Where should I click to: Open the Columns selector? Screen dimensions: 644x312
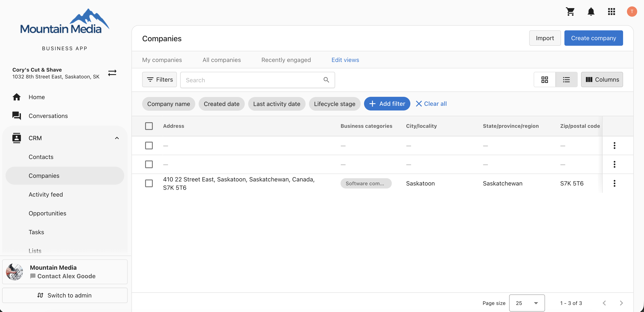pos(602,80)
